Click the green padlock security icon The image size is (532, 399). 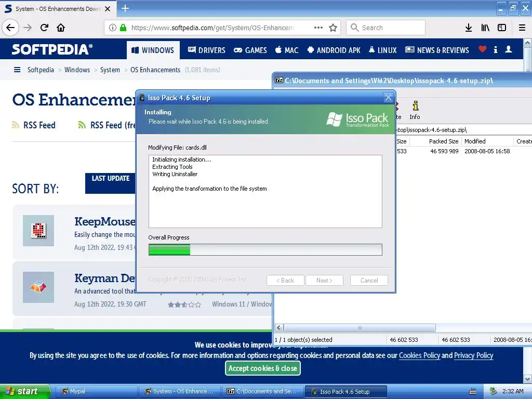(x=123, y=28)
